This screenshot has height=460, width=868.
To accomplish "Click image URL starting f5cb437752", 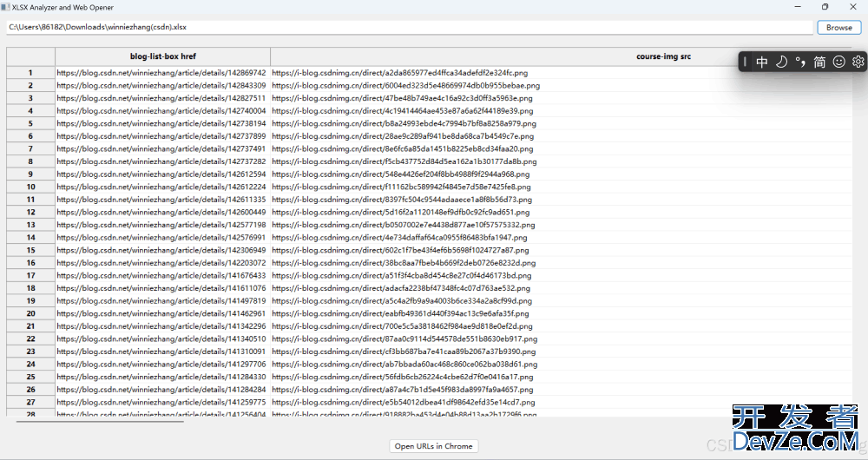I will click(x=404, y=161).
